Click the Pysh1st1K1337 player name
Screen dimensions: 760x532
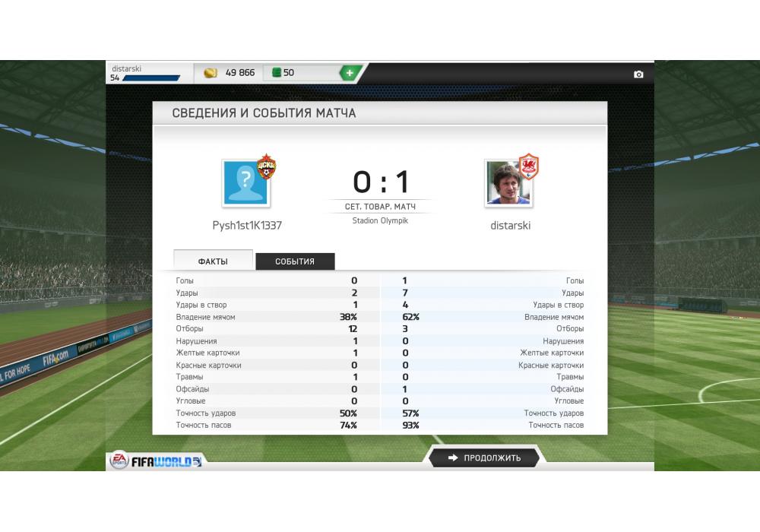(x=247, y=225)
